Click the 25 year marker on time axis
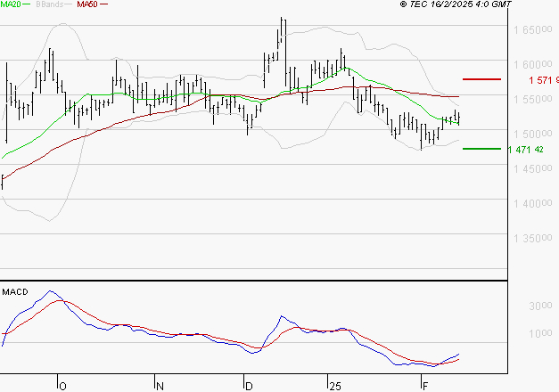559x392 pixels. [x=335, y=387]
